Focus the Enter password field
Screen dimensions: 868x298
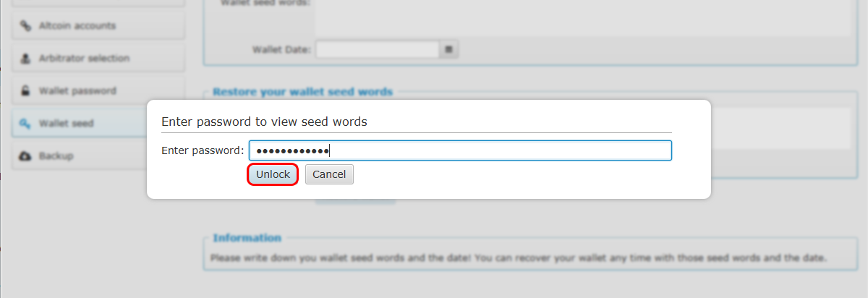click(x=460, y=150)
